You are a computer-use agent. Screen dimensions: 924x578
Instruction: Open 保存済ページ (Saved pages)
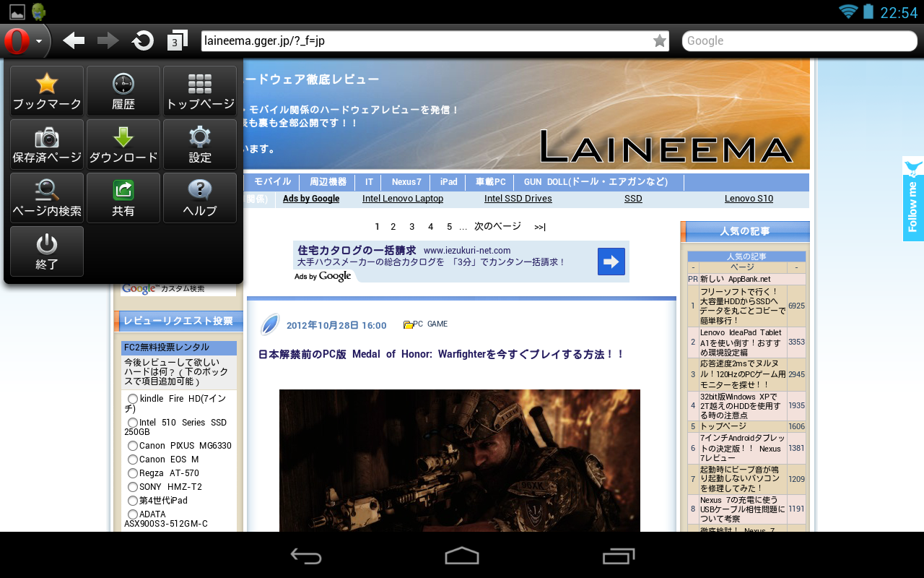pyautogui.click(x=47, y=144)
